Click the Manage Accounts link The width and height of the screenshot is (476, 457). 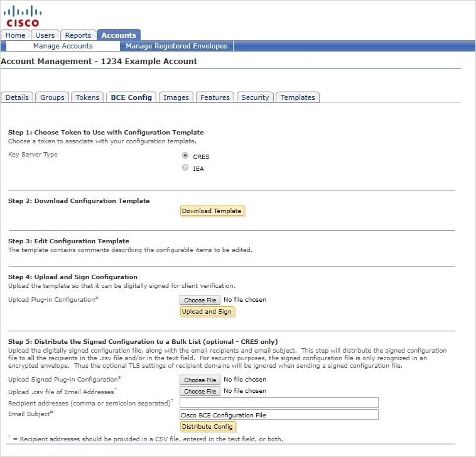pos(63,46)
